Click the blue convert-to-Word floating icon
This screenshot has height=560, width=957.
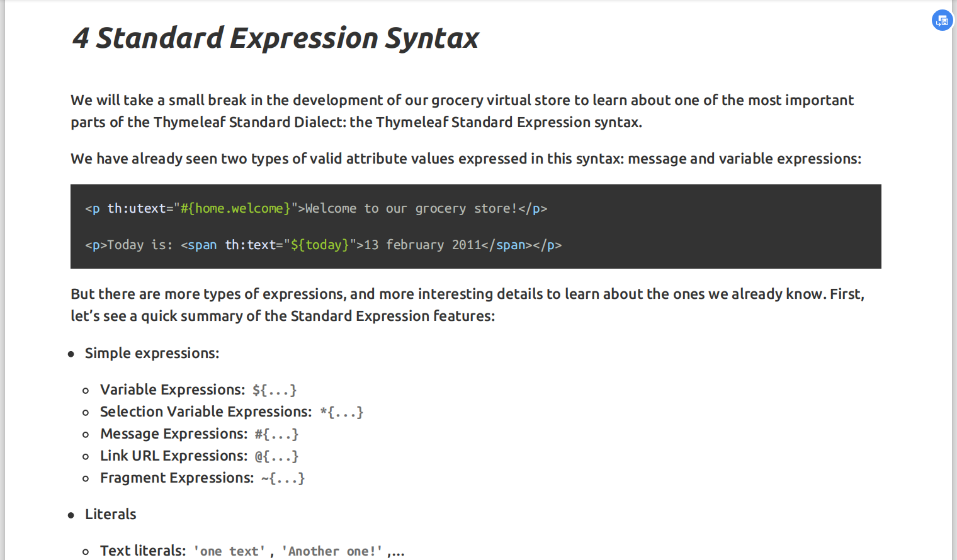coord(942,20)
